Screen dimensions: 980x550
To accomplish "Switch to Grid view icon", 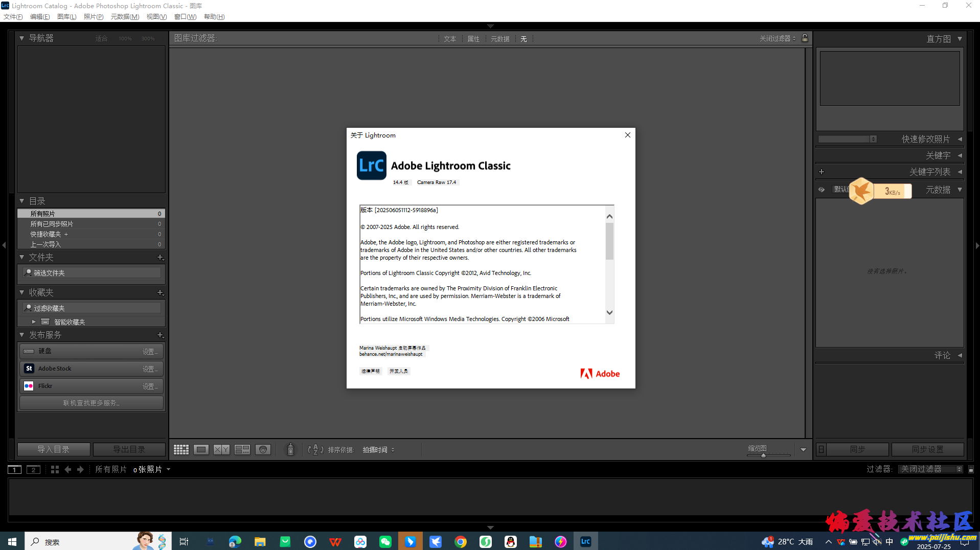I will [x=181, y=450].
